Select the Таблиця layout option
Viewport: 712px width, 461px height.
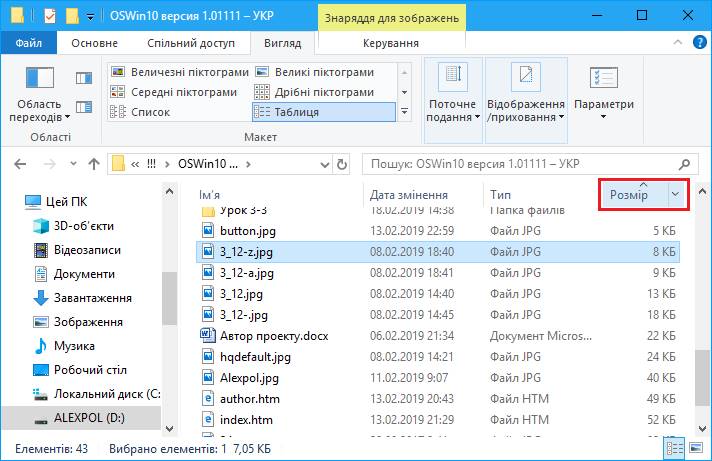[x=324, y=112]
